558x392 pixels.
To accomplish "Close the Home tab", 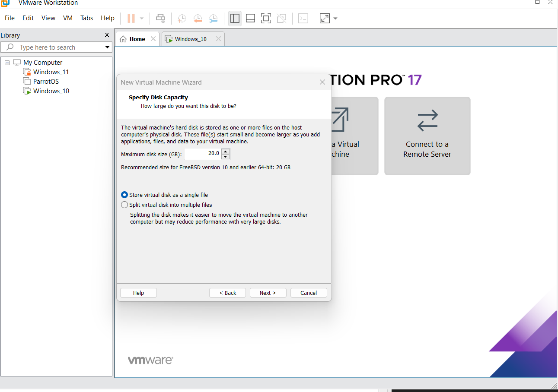I will coord(153,39).
